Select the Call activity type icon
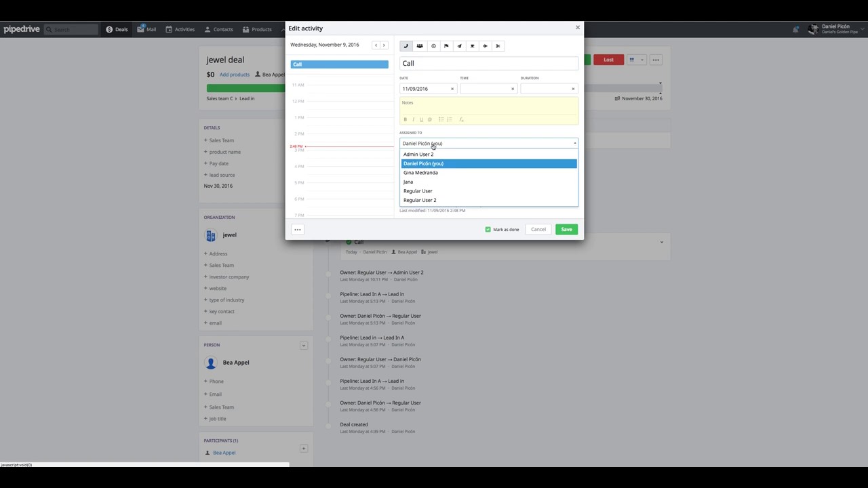 coord(406,46)
